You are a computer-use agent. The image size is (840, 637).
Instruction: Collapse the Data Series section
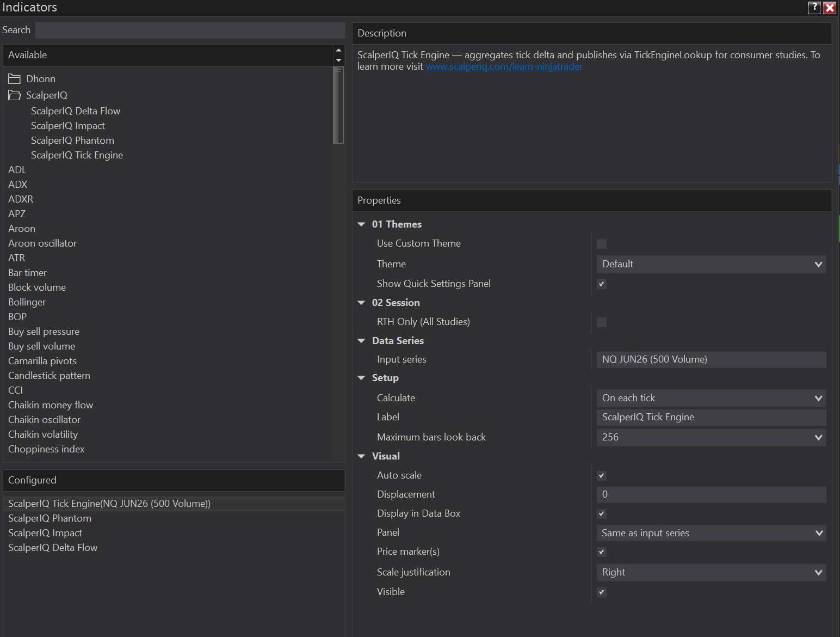(x=361, y=341)
